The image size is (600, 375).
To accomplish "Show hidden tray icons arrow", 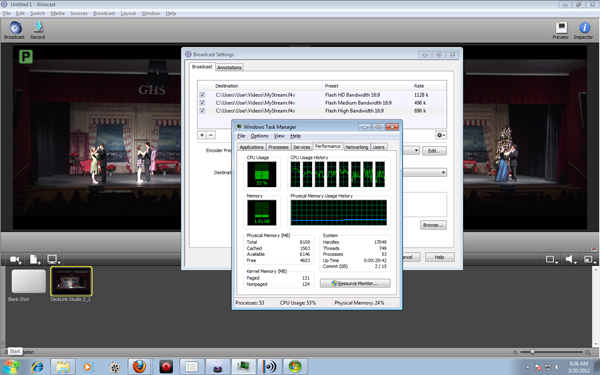I will (527, 367).
